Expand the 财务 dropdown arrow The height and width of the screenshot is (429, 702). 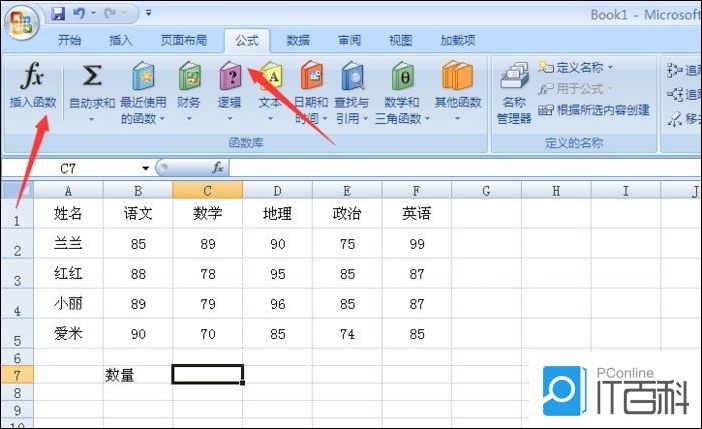point(189,119)
